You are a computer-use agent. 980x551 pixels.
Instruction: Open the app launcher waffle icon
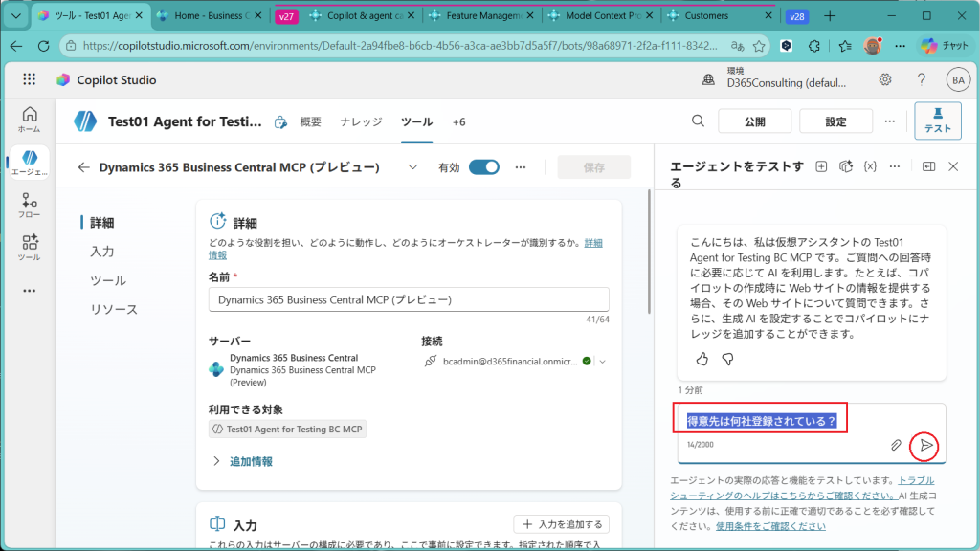pos(29,79)
